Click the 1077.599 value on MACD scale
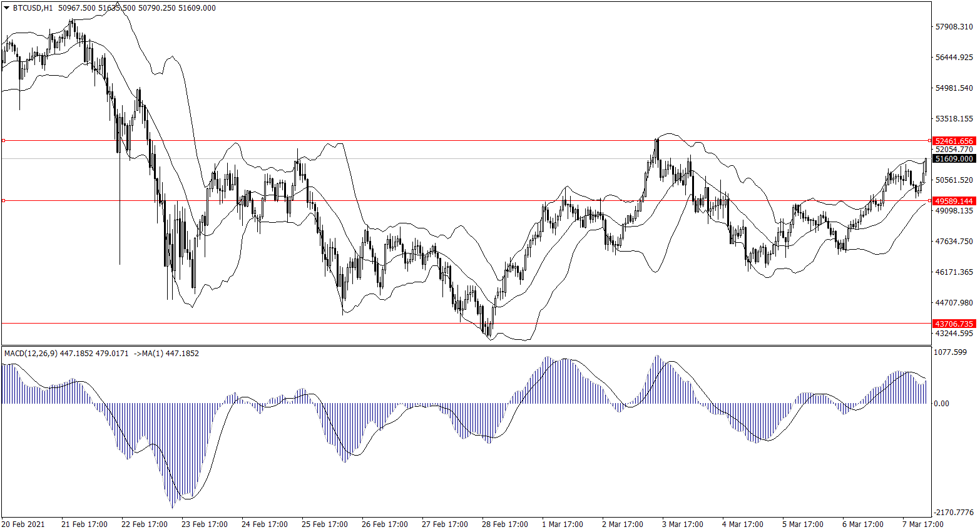This screenshot has width=980, height=532. tap(950, 352)
